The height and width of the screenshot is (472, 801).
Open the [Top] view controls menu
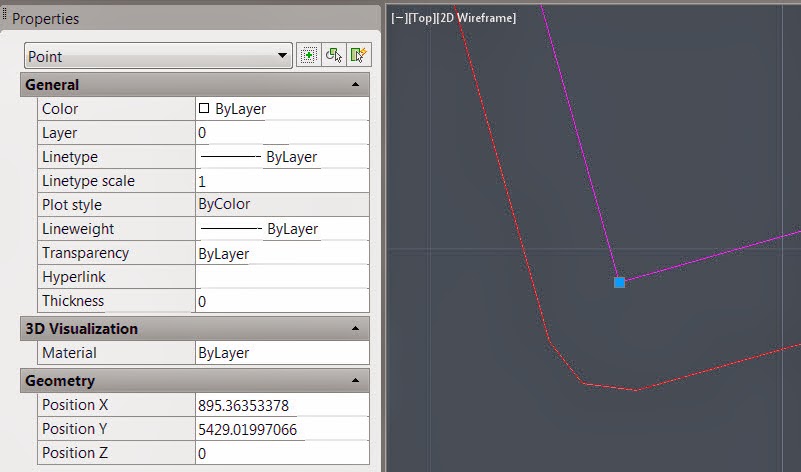pos(421,18)
